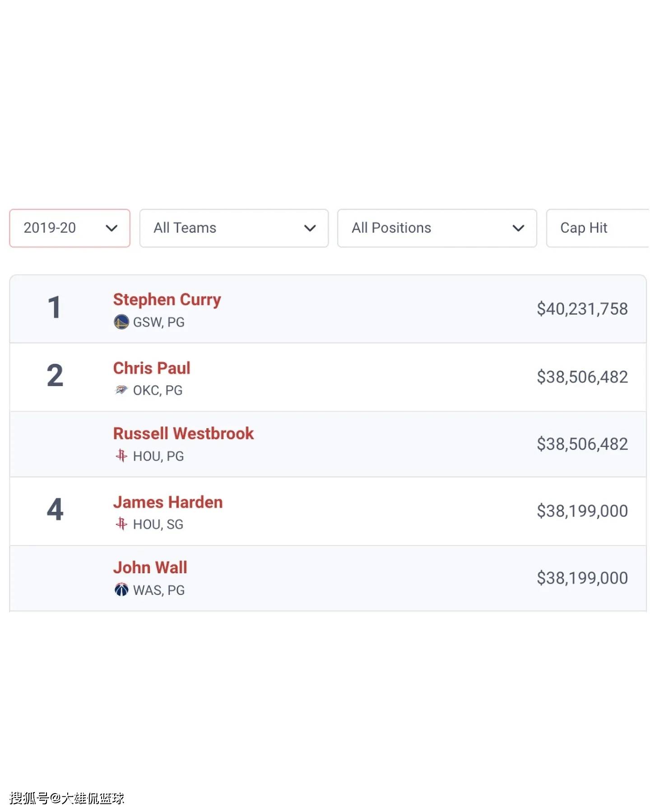Click the Golden State Warriors team logo
The height and width of the screenshot is (812, 650).
tap(121, 322)
